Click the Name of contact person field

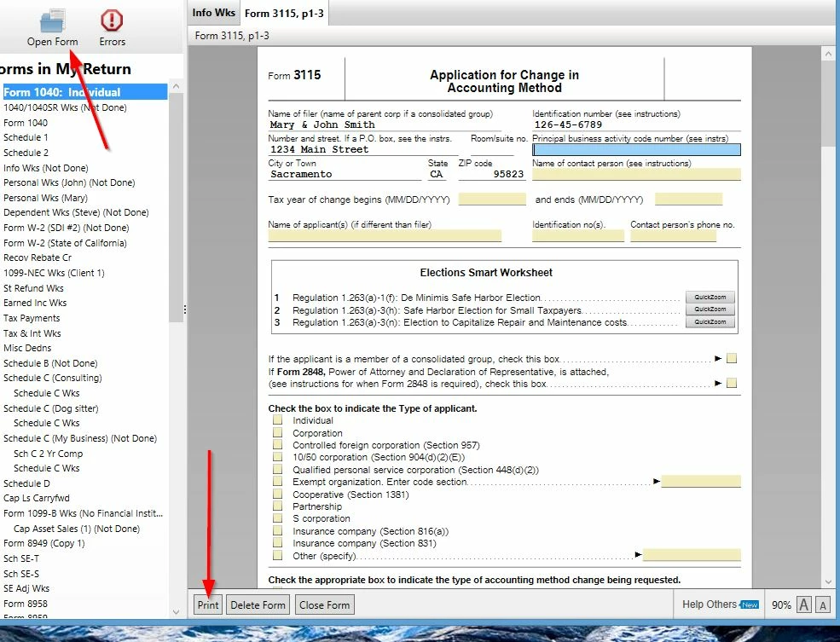[636, 174]
